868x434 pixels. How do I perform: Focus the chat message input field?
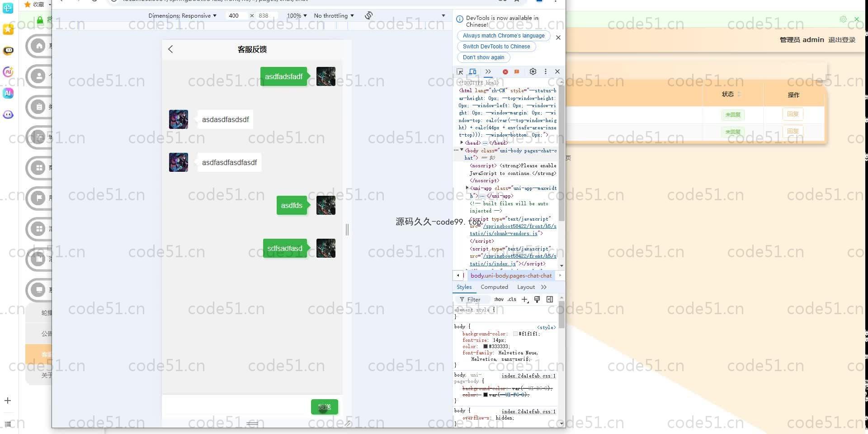point(236,407)
